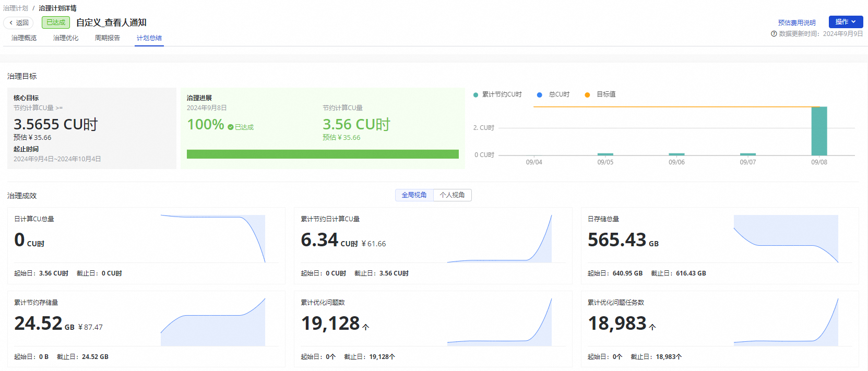Screen dimensions: 868x371
Task: Click the 09/07 bar in chart
Action: click(x=748, y=154)
